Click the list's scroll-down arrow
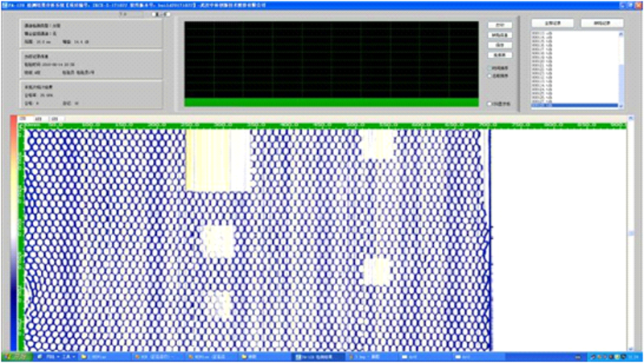 [x=621, y=105]
